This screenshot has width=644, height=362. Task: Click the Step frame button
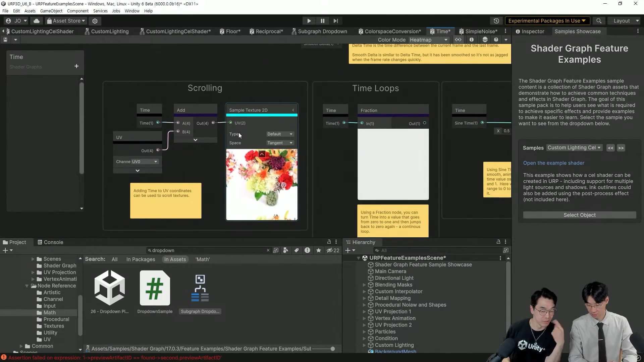(335, 21)
